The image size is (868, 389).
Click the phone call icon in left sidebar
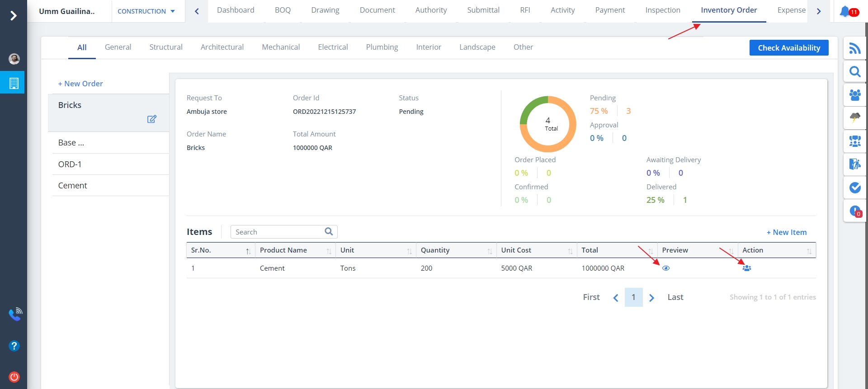coord(15,314)
